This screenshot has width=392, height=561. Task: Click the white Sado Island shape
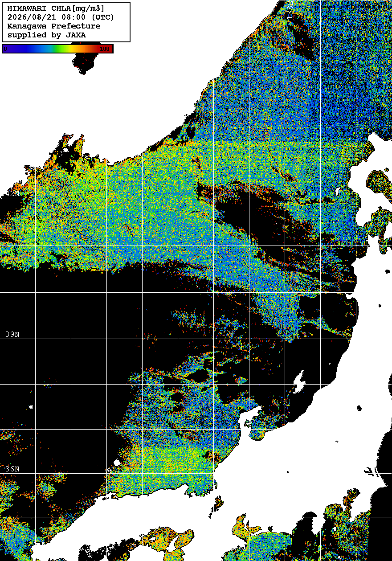(x=299, y=381)
